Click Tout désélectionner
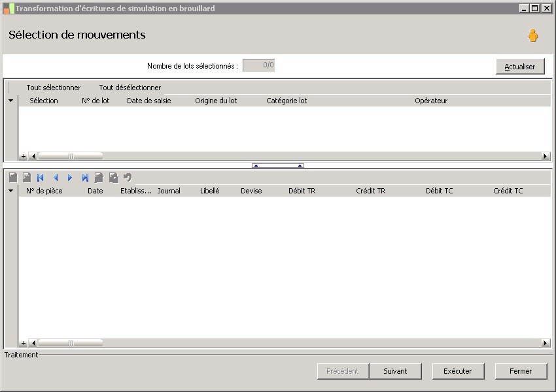Viewport: 556px width, 392px height. point(130,88)
